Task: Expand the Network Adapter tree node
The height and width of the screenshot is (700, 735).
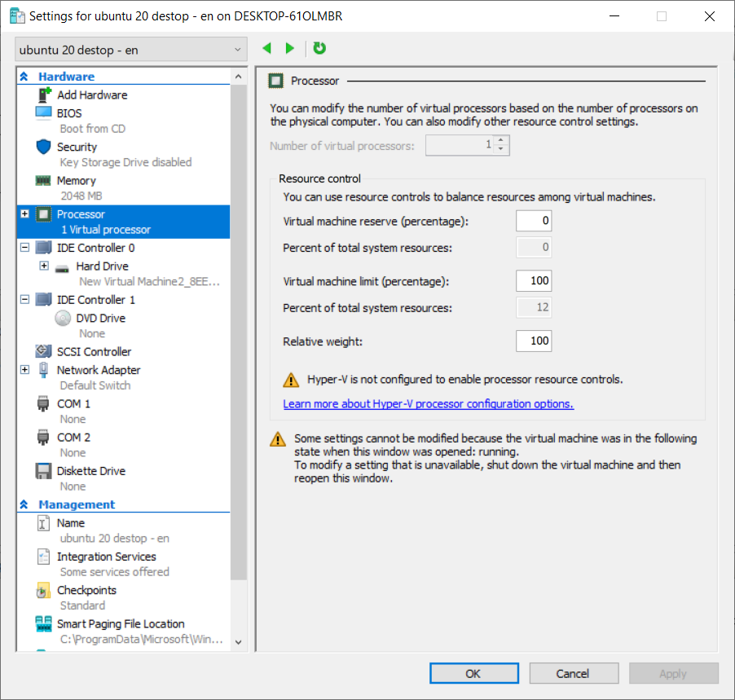Action: point(24,369)
